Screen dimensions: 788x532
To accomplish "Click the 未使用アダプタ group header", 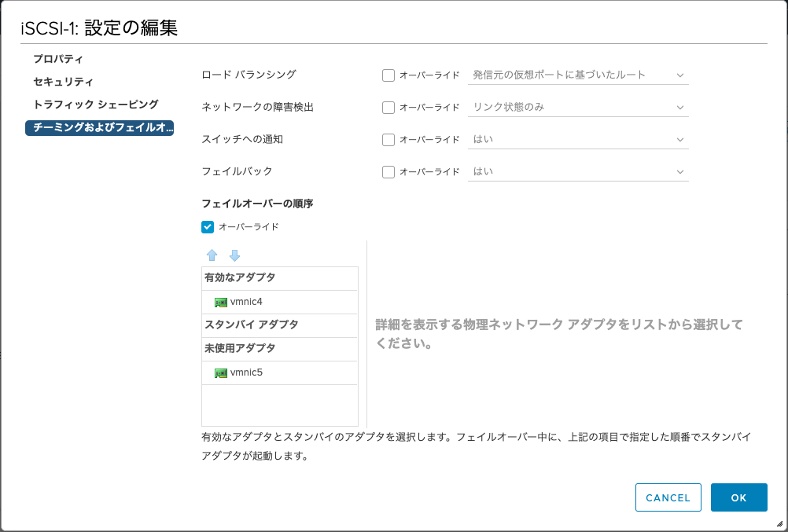I will click(x=279, y=349).
